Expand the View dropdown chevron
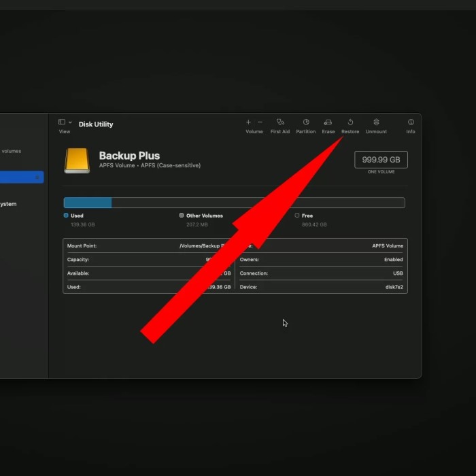The image size is (476, 476). pos(70,122)
